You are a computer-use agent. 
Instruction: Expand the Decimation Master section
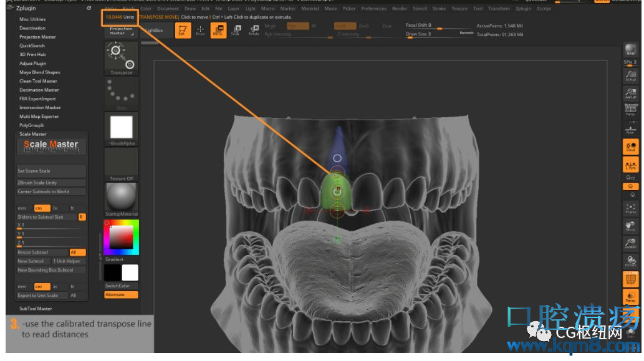tap(39, 90)
